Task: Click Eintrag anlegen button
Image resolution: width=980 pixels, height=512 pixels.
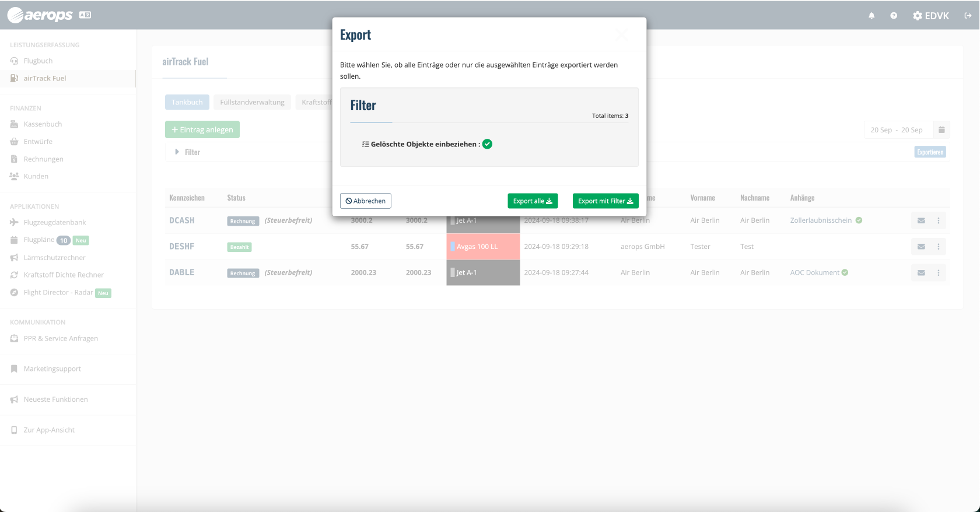Action: coord(202,129)
